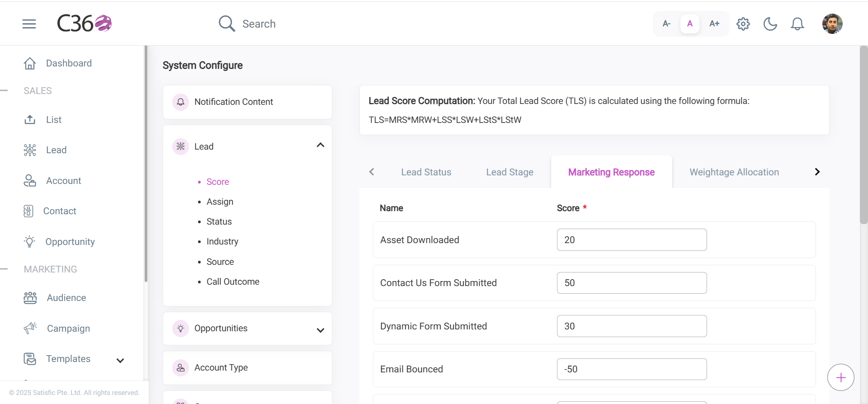Click the page vertical scrollbar
Viewport: 868px width, 404px height.
[x=863, y=135]
